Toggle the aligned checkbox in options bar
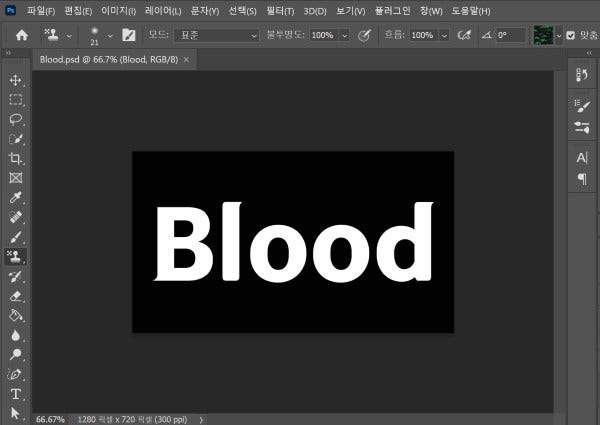The width and height of the screenshot is (600, 425). 571,36
